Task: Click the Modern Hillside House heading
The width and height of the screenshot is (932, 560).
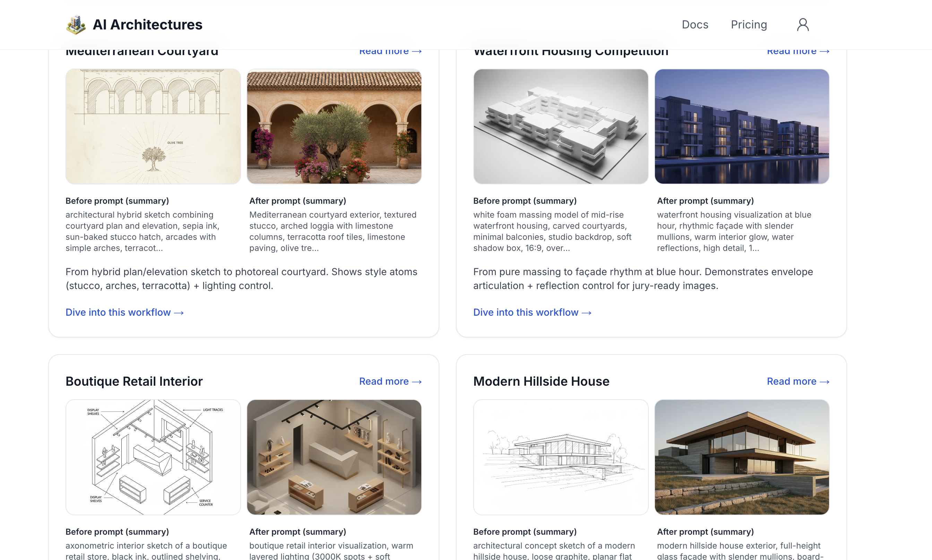Action: (x=541, y=381)
